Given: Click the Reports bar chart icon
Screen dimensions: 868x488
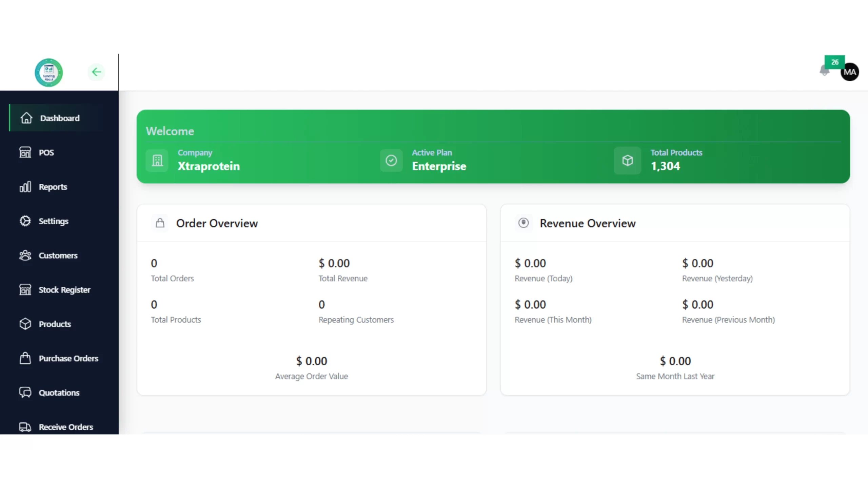Looking at the screenshot, I should [x=25, y=187].
